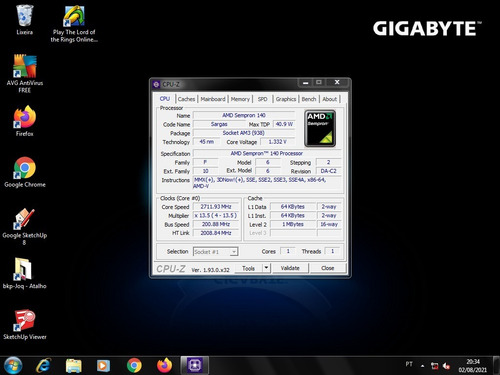Screen dimensions: 500x375
Task: Click the Tools button
Action: (249, 268)
